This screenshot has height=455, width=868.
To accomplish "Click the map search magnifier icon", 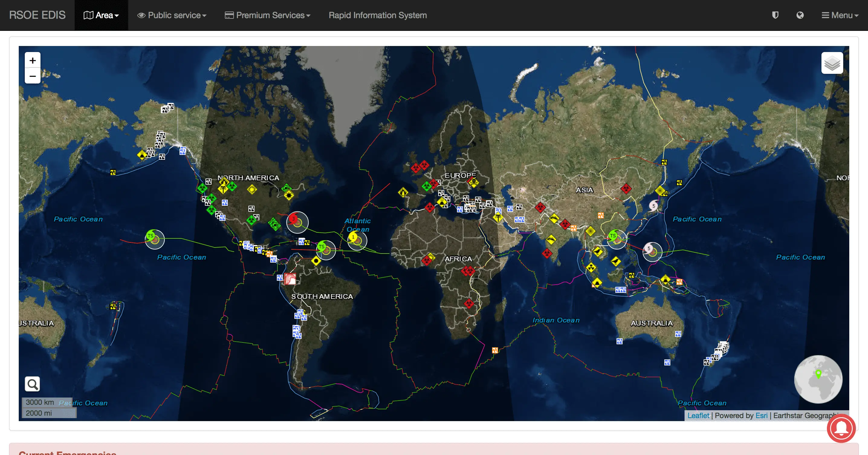I will (x=32, y=384).
